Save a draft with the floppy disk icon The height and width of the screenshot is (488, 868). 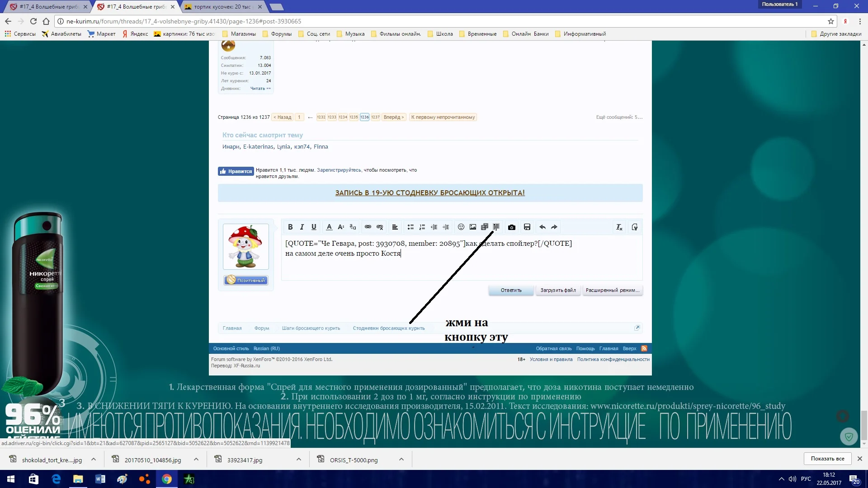527,227
